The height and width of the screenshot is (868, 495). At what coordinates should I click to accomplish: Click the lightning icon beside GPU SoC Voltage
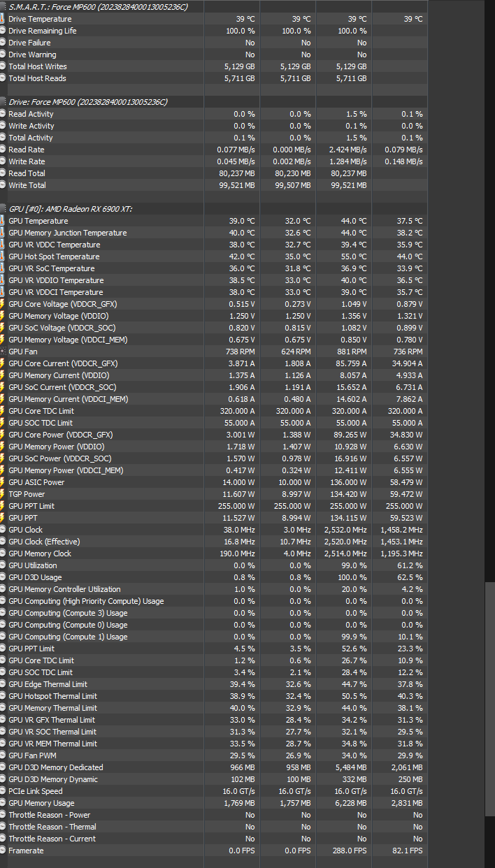point(3,328)
